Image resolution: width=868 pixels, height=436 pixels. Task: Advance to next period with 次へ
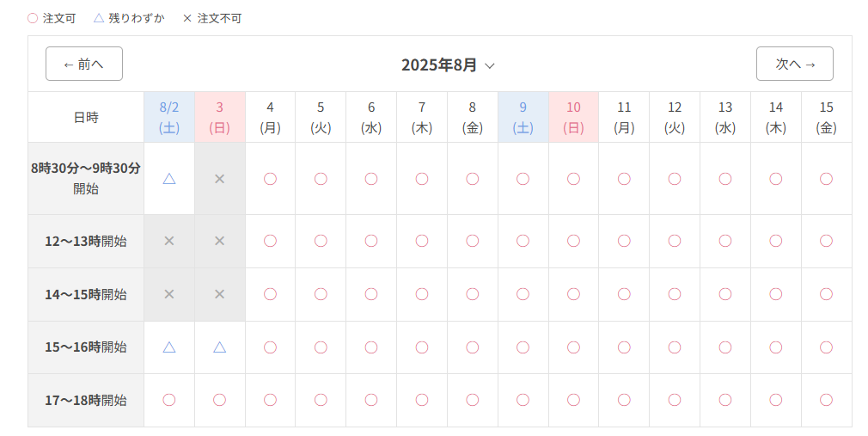point(795,64)
